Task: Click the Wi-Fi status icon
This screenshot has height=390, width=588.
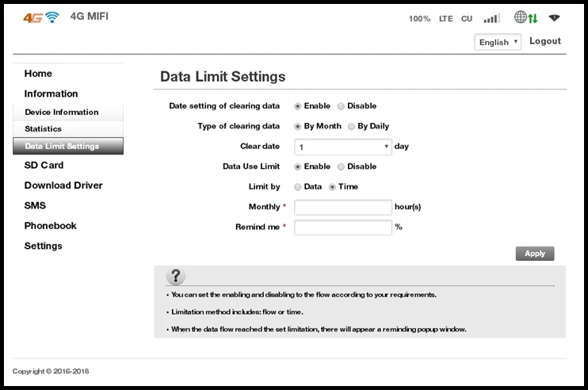Action: (554, 17)
